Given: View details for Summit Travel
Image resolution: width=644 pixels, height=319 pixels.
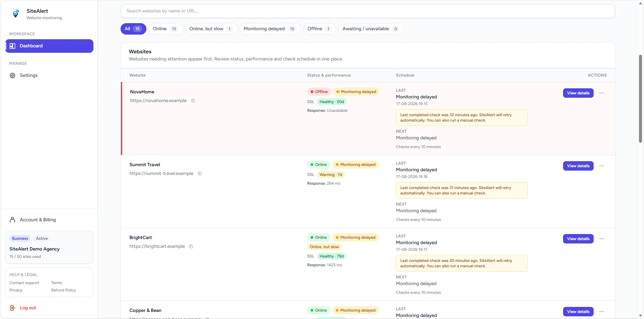Looking at the screenshot, I should 578,166.
